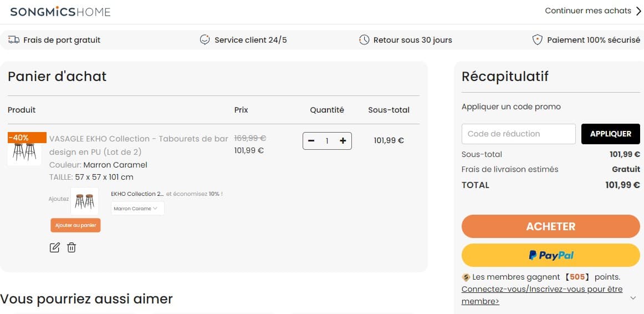Click the SONGMICS HOME logo

click(x=60, y=12)
